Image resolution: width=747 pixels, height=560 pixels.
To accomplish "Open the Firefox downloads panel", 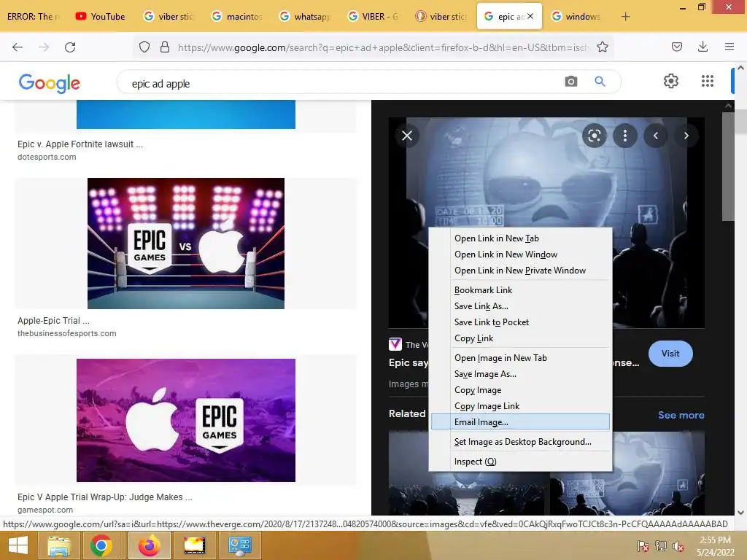I will [703, 47].
